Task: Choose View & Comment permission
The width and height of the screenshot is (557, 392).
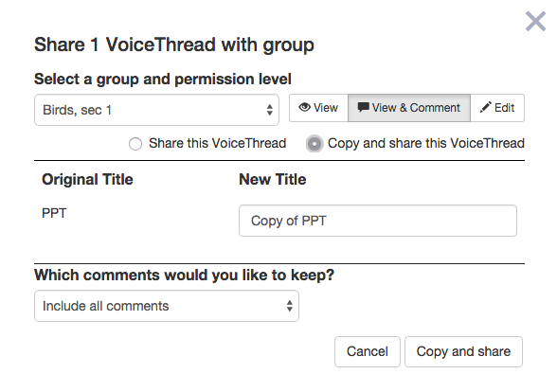Action: (x=409, y=108)
